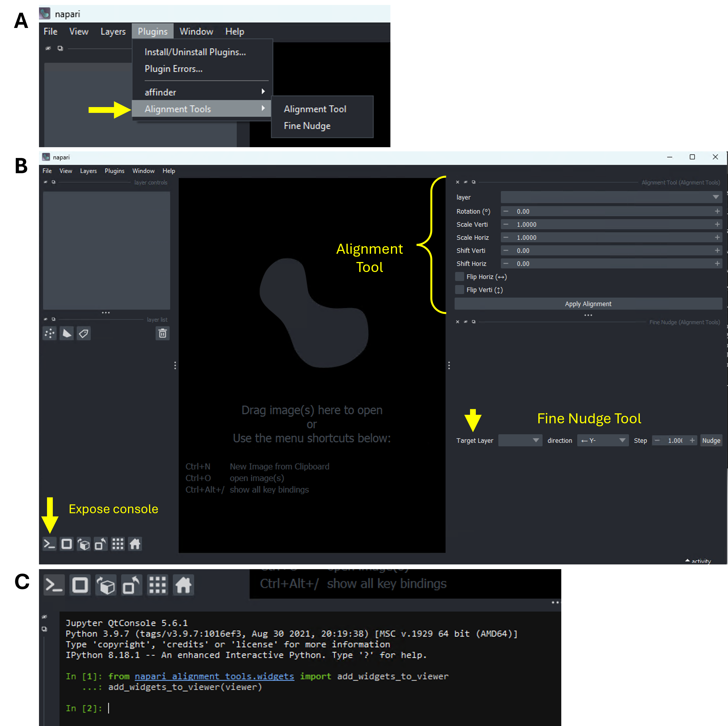Increase Scale Verti with plus
Screen dimensions: 728x726
click(717, 224)
